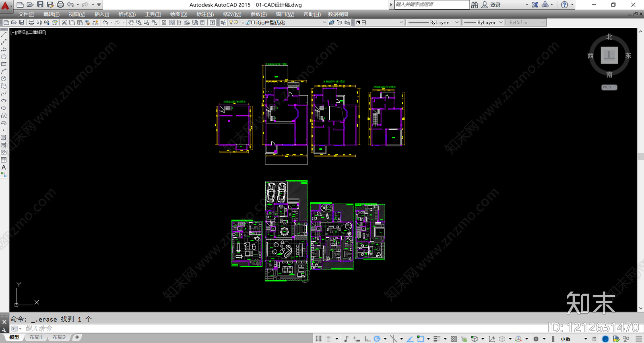Select the Revision Cloud tool

tap(4, 86)
